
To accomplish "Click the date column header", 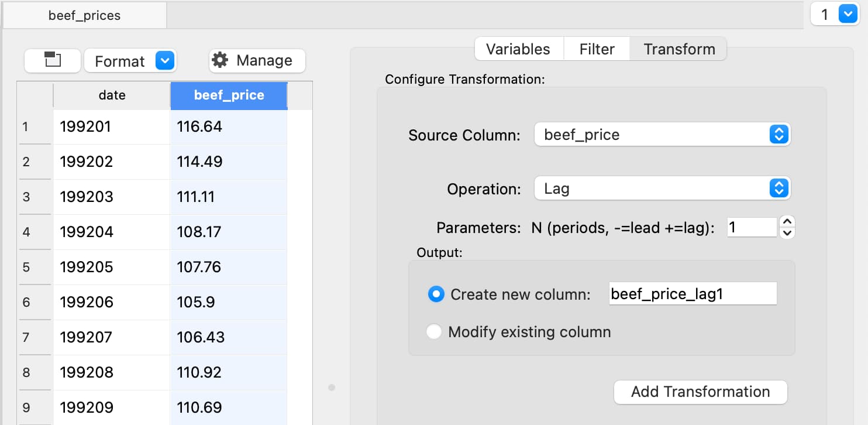I will tap(112, 95).
